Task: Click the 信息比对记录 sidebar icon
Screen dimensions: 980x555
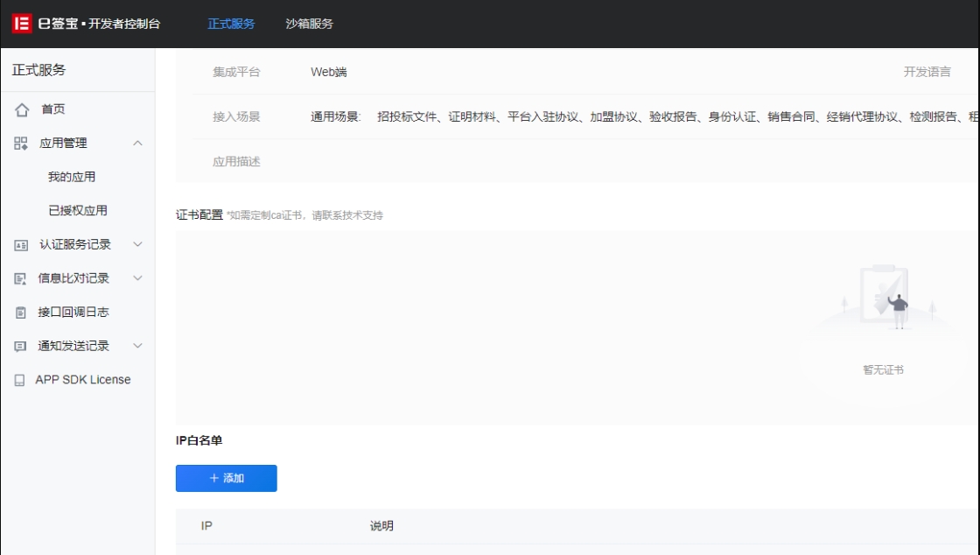Action: click(21, 278)
